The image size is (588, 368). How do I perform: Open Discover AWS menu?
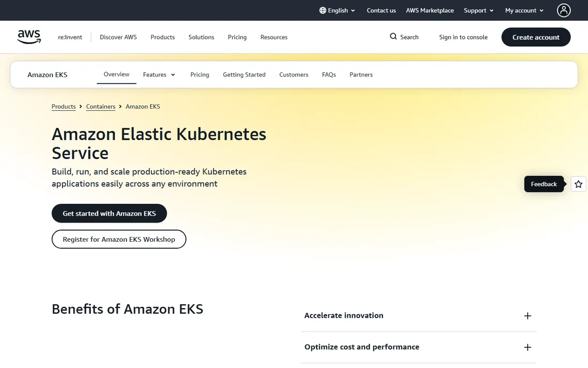(x=118, y=37)
